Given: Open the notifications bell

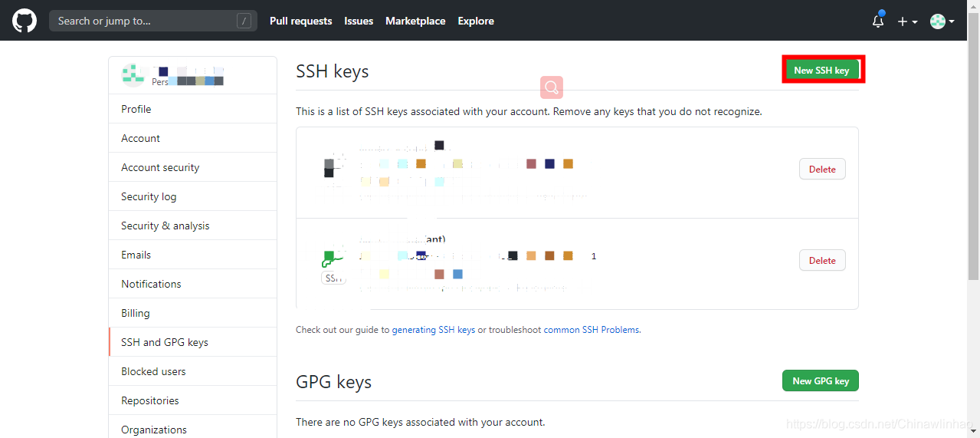Looking at the screenshot, I should point(878,21).
